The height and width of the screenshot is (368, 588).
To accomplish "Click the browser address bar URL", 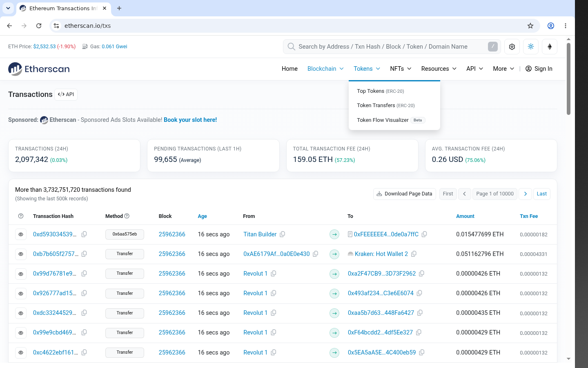I will click(x=87, y=26).
